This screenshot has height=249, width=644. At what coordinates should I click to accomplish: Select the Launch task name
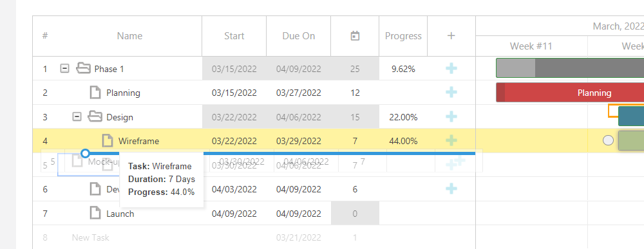pos(120,214)
